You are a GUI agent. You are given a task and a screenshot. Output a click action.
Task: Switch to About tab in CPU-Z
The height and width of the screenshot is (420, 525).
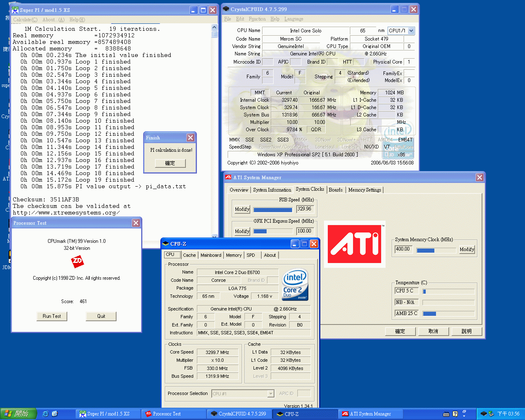point(270,255)
